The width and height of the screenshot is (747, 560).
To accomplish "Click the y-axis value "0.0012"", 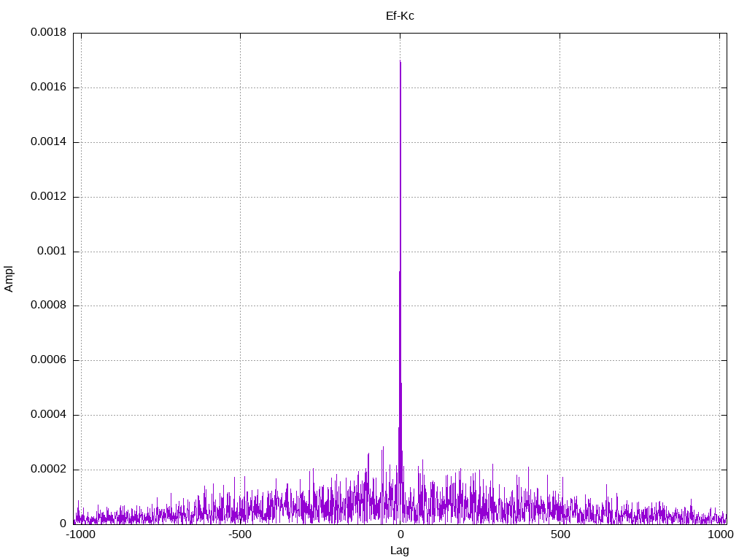I will 49,196.
